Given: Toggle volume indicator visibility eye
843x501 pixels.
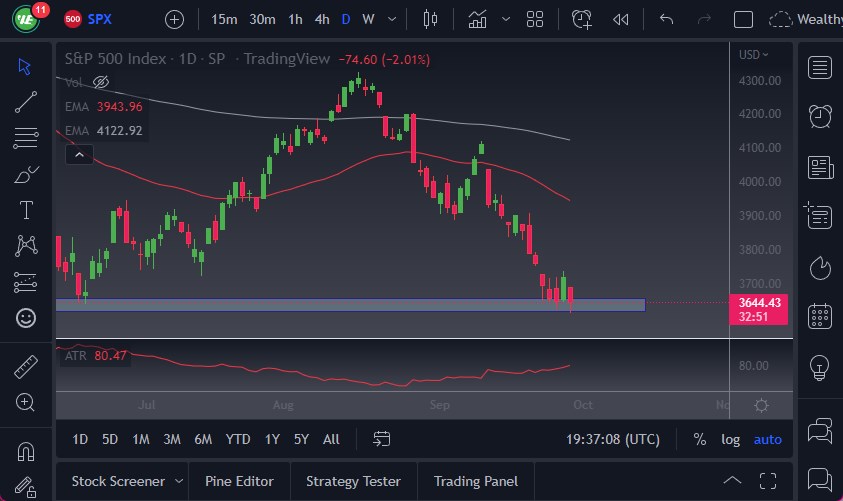Looking at the screenshot, I should click(x=100, y=82).
